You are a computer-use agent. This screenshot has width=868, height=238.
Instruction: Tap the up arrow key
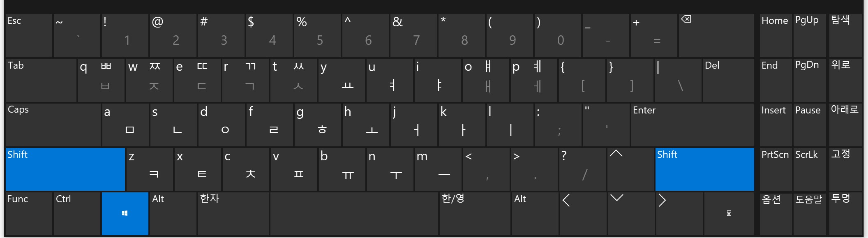tap(631, 169)
